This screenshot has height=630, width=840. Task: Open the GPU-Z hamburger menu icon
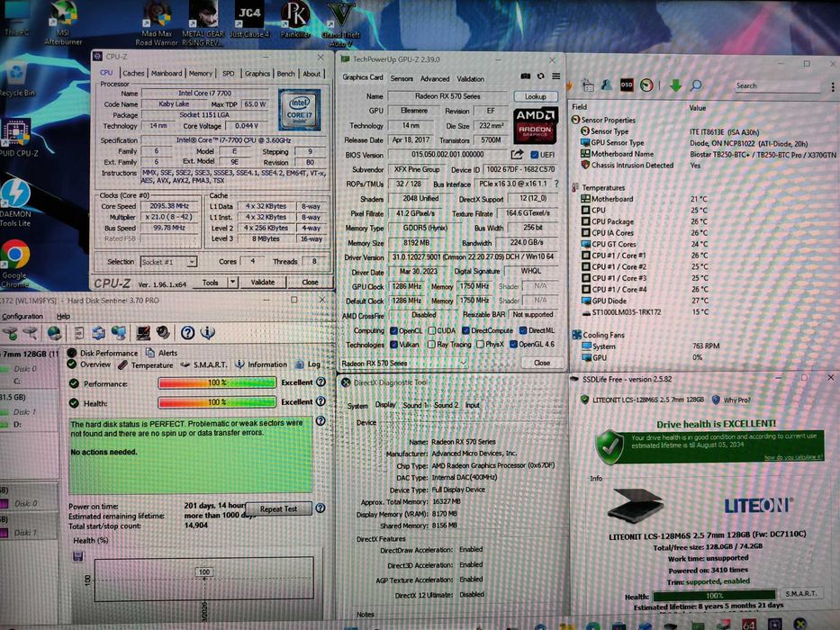tap(556, 76)
